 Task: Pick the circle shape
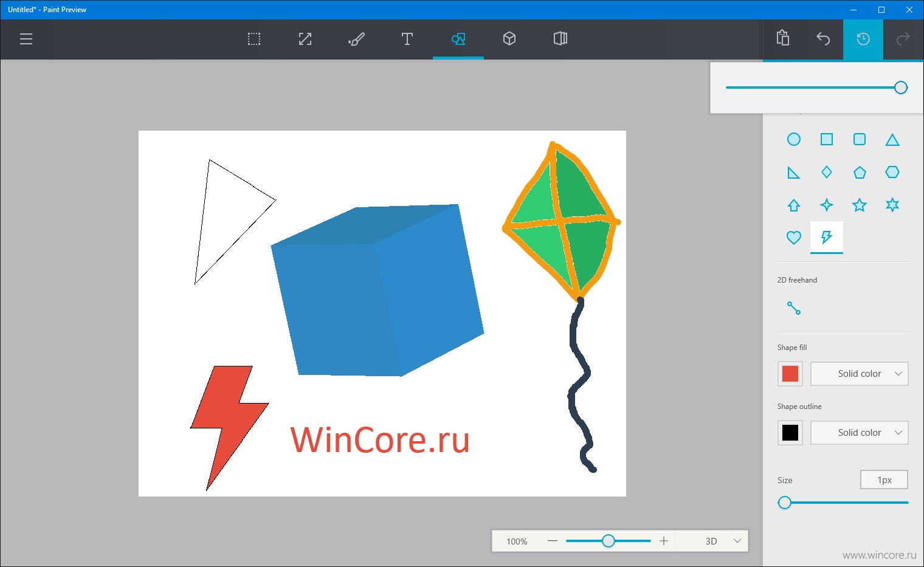click(794, 140)
